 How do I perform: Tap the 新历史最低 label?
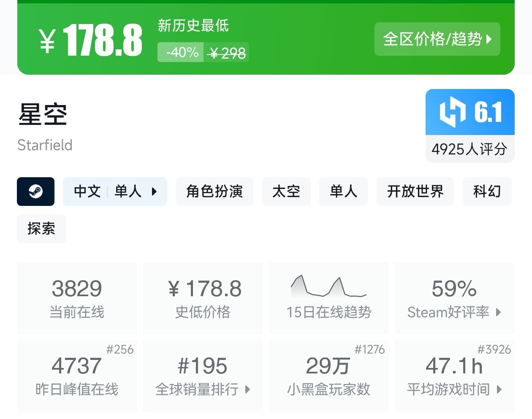(x=193, y=26)
